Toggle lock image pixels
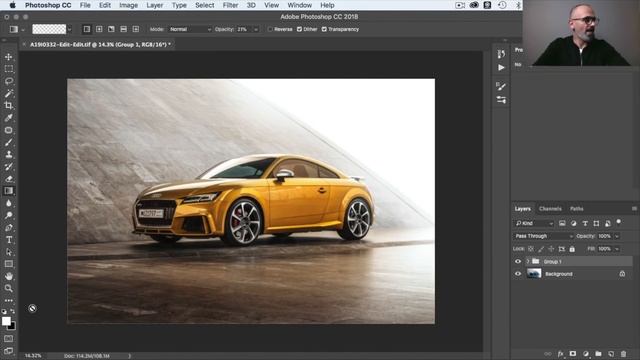Viewport: 640px width, 360px height. tap(541, 249)
